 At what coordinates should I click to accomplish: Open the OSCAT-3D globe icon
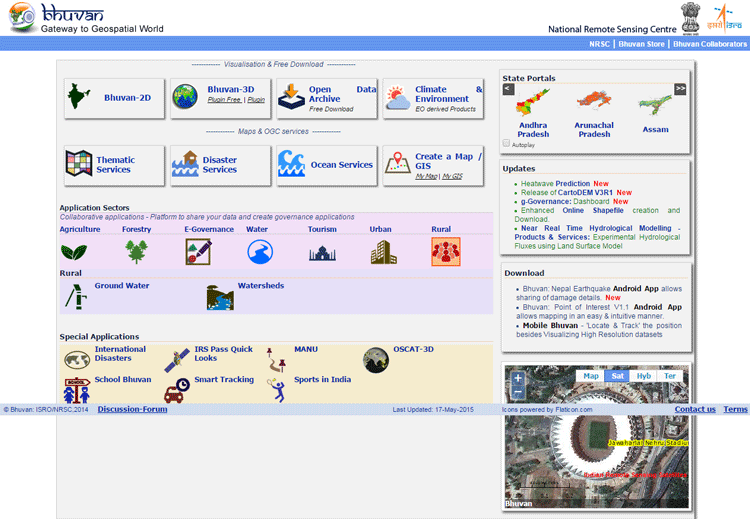(x=376, y=360)
